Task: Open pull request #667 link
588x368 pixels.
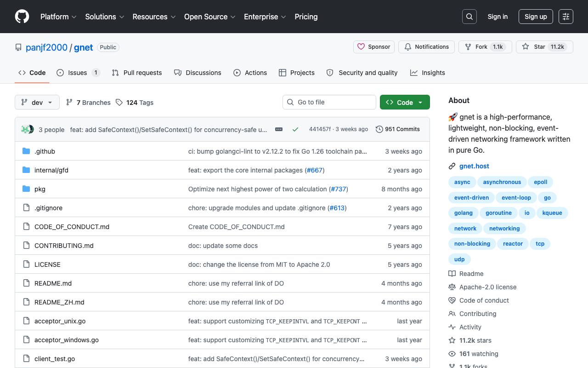Action: tap(315, 170)
